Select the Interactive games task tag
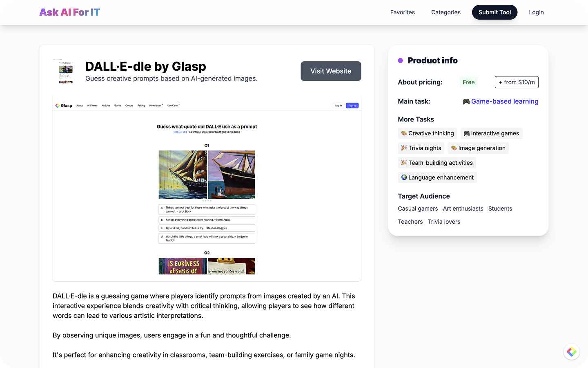Screen dimensions: 588x368 491,133
